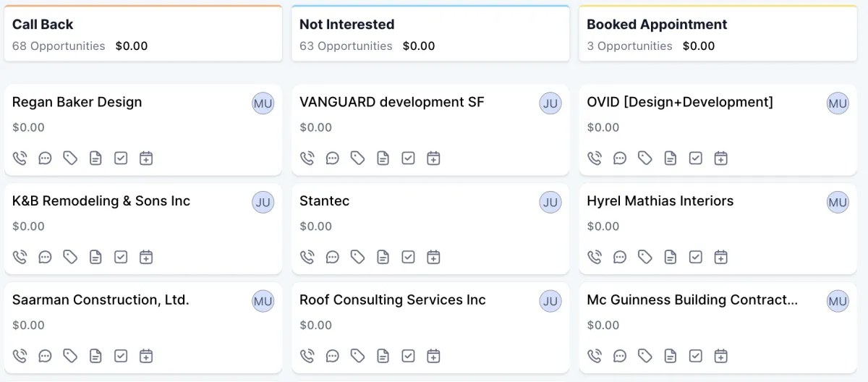Open messages on Saarman Construction card
Screen dimensions: 868x382
tap(45, 356)
